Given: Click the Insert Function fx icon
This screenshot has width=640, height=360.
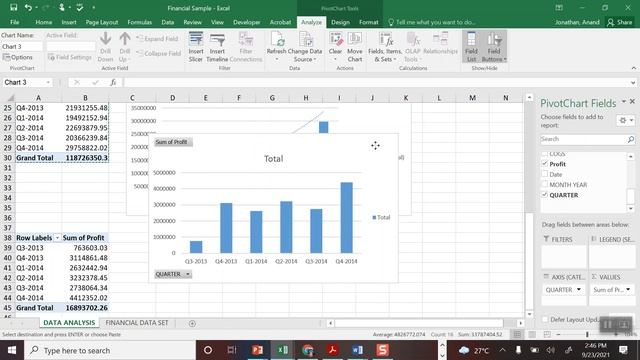Looking at the screenshot, I should coord(113,82).
